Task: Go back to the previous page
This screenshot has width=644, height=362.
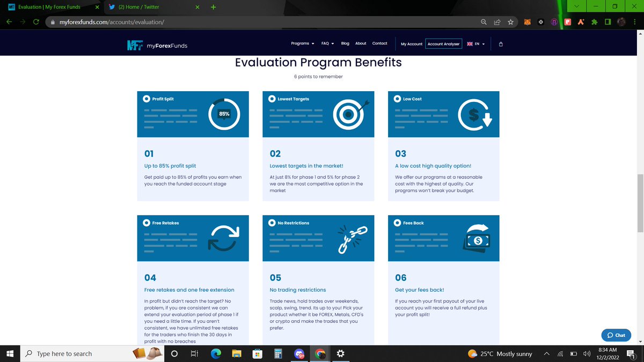Action: click(9, 22)
